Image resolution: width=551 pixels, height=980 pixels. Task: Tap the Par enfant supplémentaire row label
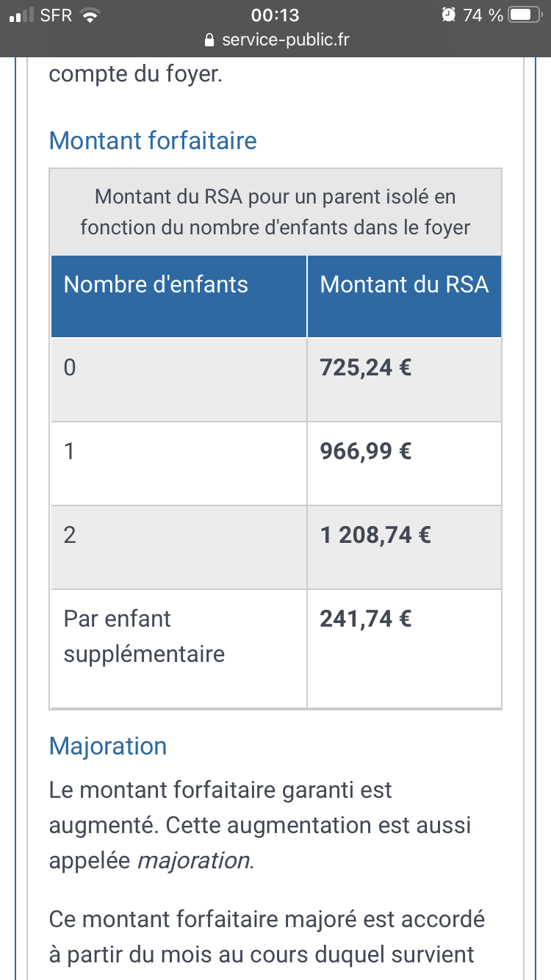144,636
